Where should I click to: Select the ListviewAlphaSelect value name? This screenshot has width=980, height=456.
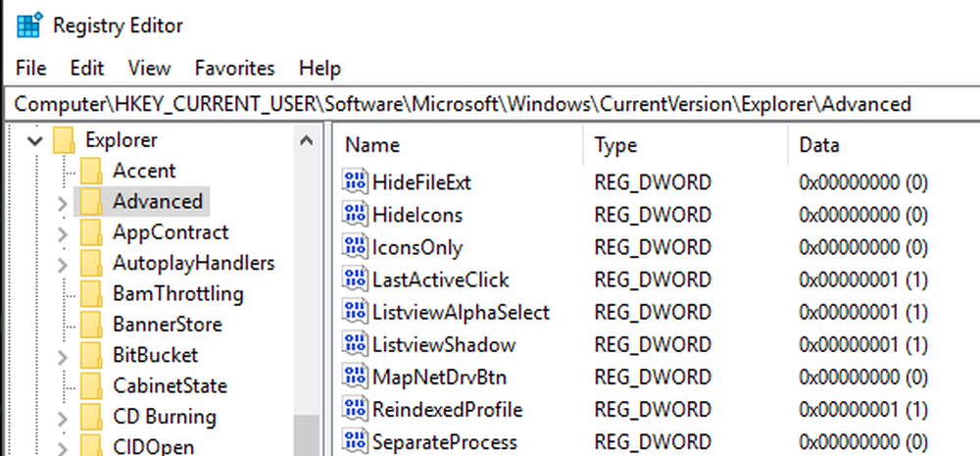[462, 312]
